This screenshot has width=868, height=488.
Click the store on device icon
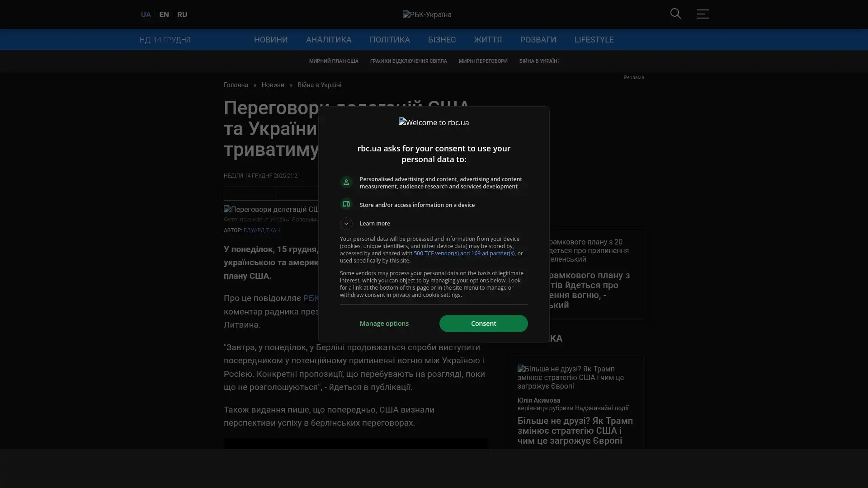[x=346, y=204]
